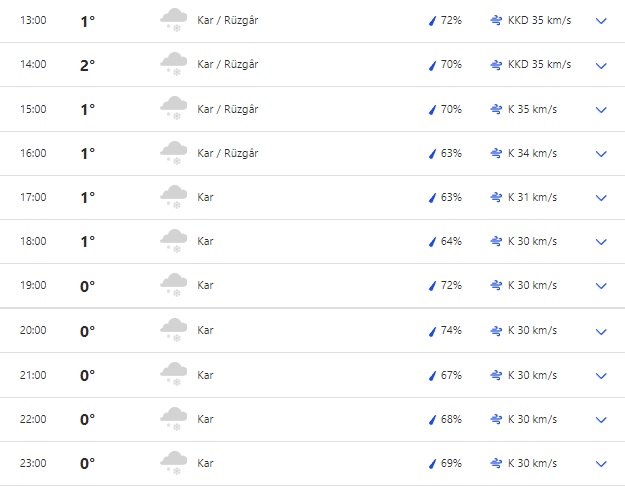Click the raindrop icon beside 74% at 20:00
Image resolution: width=625 pixels, height=486 pixels.
432,330
